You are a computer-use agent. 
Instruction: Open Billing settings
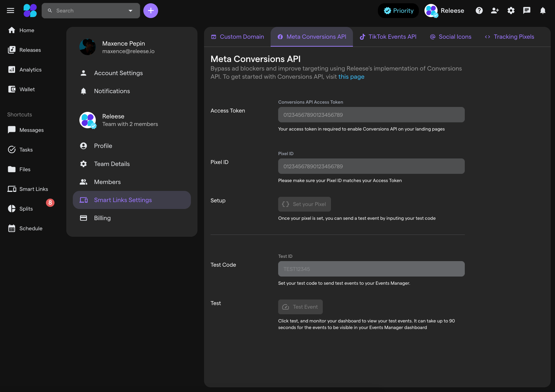(132, 218)
